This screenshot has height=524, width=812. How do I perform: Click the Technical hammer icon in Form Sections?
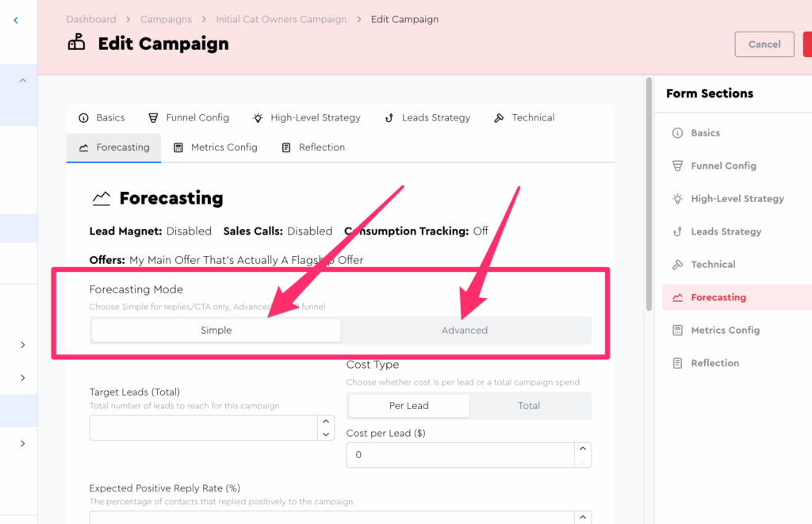[x=677, y=265]
